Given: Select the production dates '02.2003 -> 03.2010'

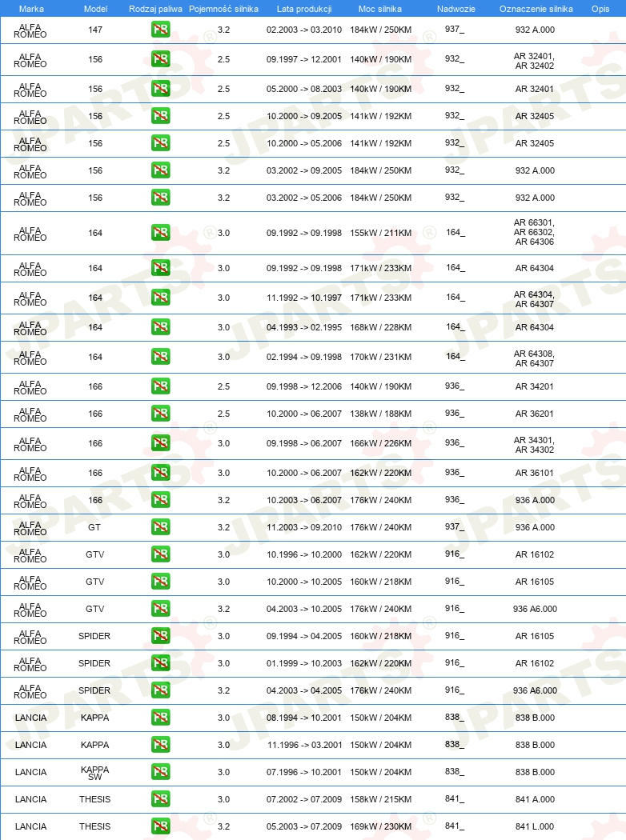Looking at the screenshot, I should (x=304, y=30).
